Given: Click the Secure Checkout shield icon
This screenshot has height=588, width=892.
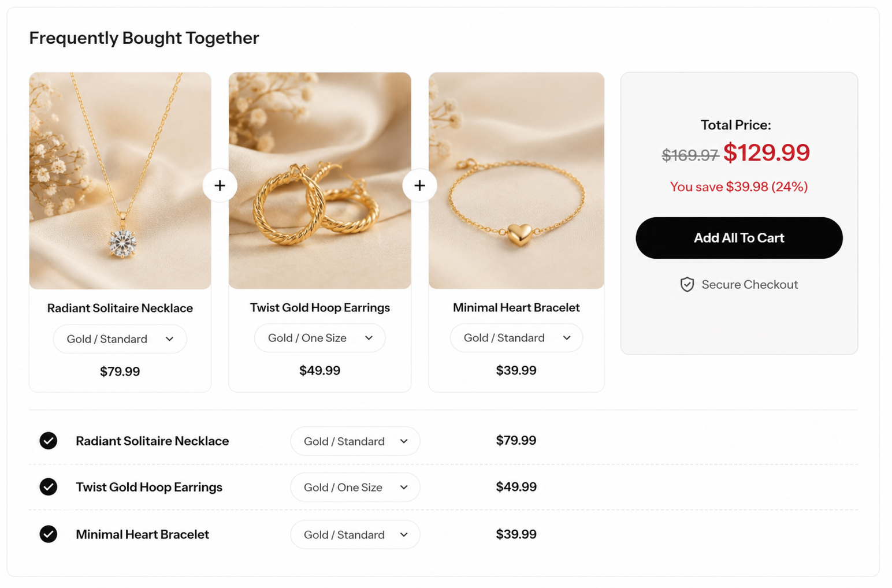Looking at the screenshot, I should (687, 285).
